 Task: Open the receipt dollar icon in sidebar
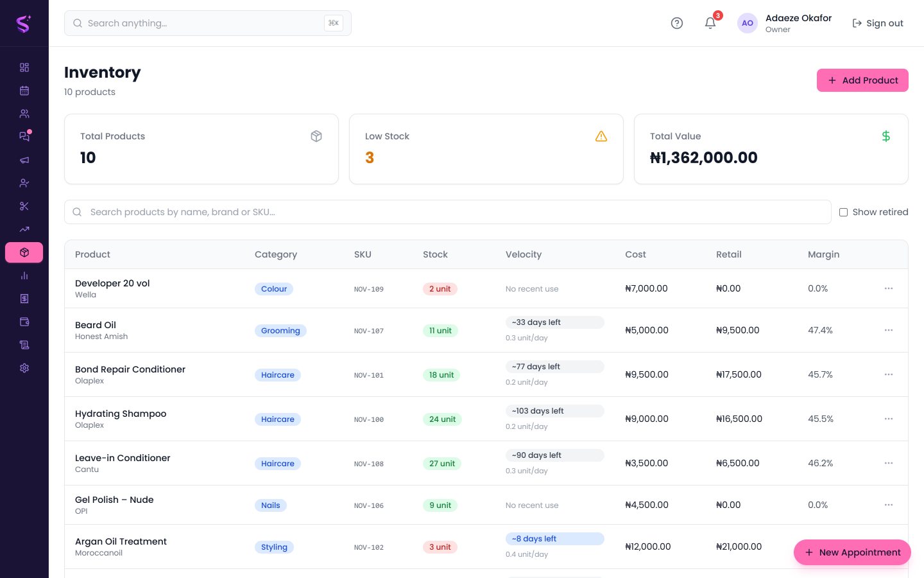coord(24,299)
